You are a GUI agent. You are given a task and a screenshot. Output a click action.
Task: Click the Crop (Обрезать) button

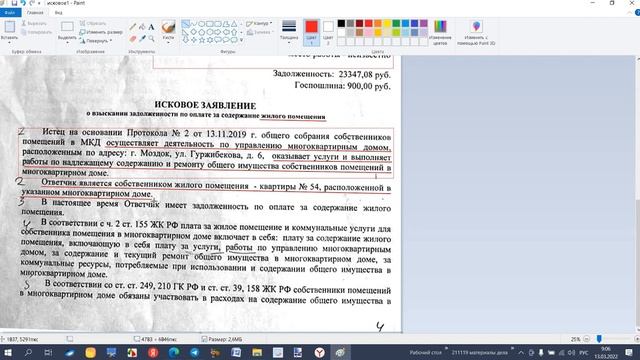click(93, 23)
